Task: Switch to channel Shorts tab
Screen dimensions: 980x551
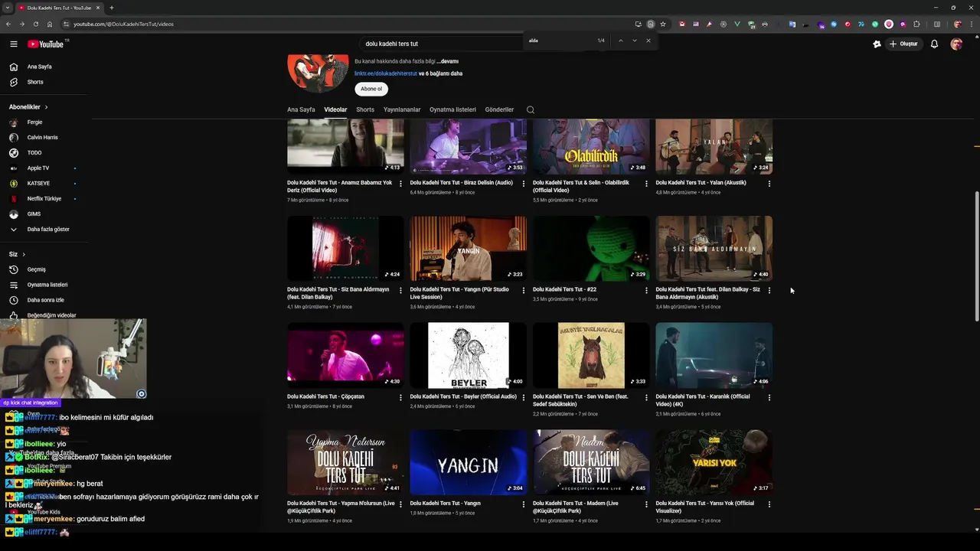Action: point(365,109)
